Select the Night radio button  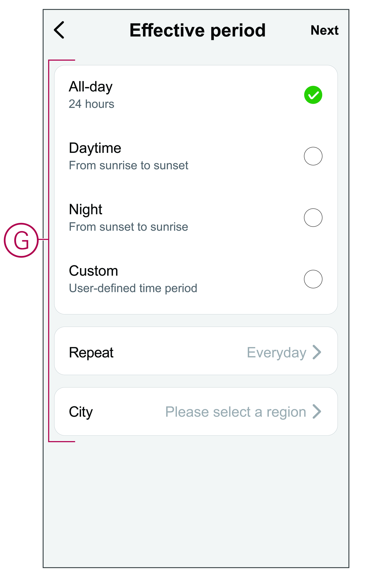[x=313, y=218]
